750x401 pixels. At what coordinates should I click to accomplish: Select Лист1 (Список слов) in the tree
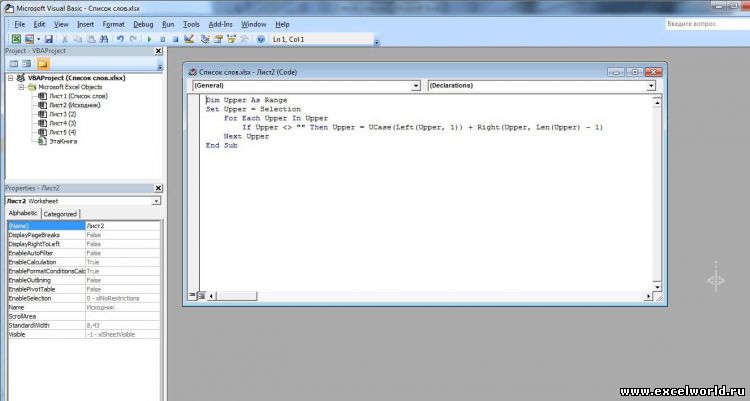point(78,96)
